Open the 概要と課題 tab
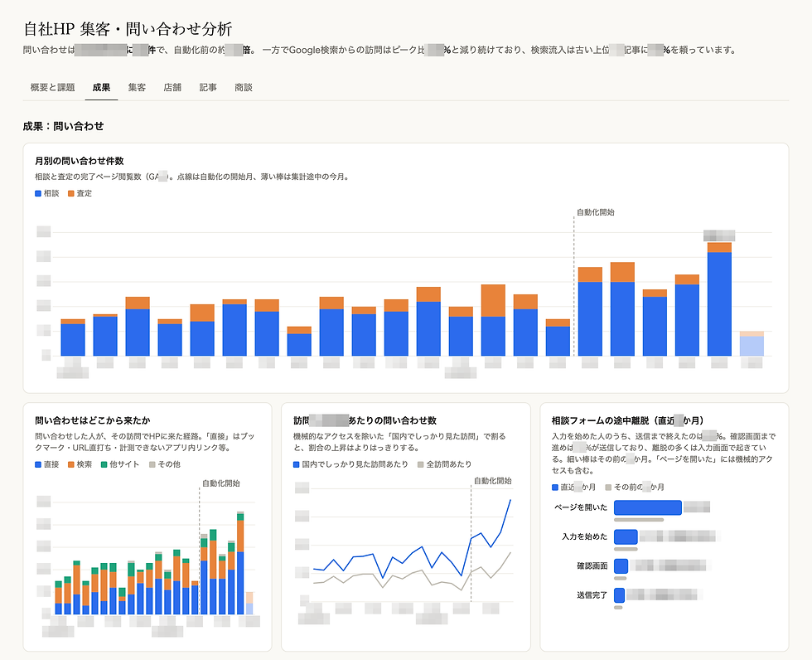Image resolution: width=812 pixels, height=660 pixels. [x=52, y=88]
